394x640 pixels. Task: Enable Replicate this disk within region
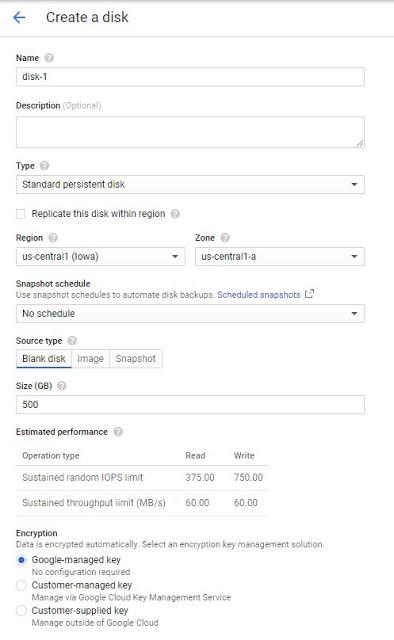(20, 214)
